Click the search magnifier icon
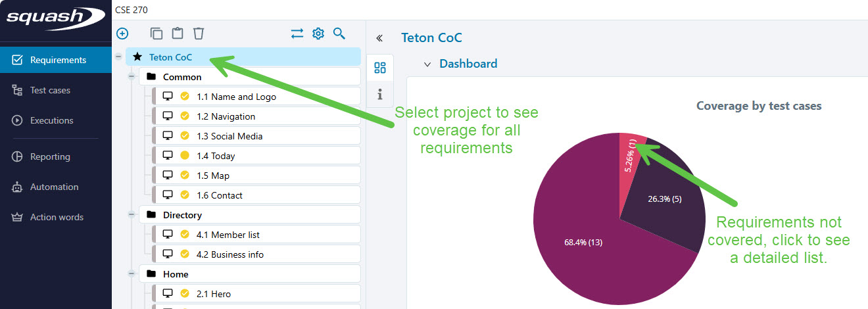Image resolution: width=868 pixels, height=309 pixels. [x=339, y=34]
